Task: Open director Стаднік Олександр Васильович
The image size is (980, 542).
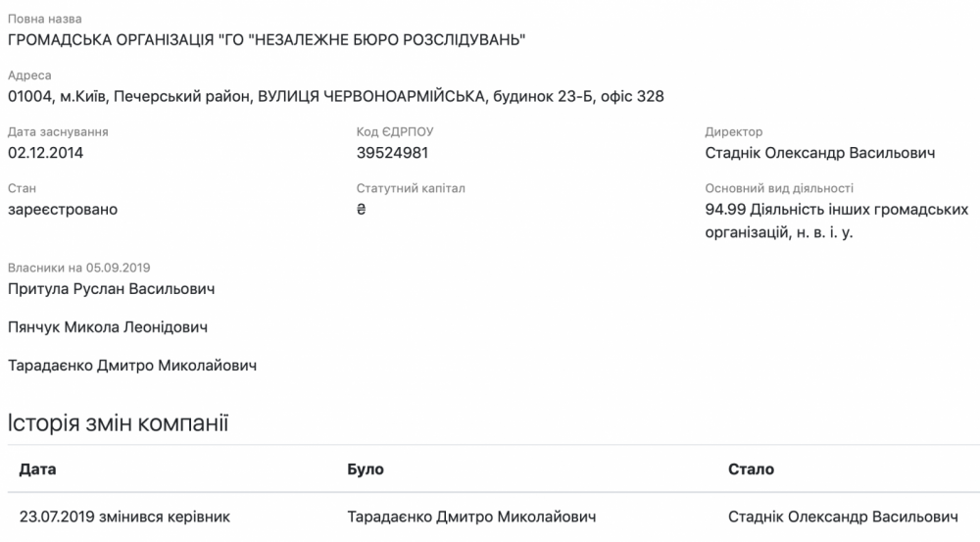Action: (819, 153)
